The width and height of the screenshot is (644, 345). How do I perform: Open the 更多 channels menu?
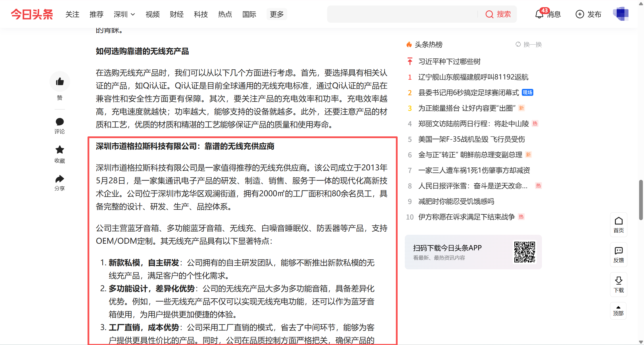pyautogui.click(x=277, y=14)
